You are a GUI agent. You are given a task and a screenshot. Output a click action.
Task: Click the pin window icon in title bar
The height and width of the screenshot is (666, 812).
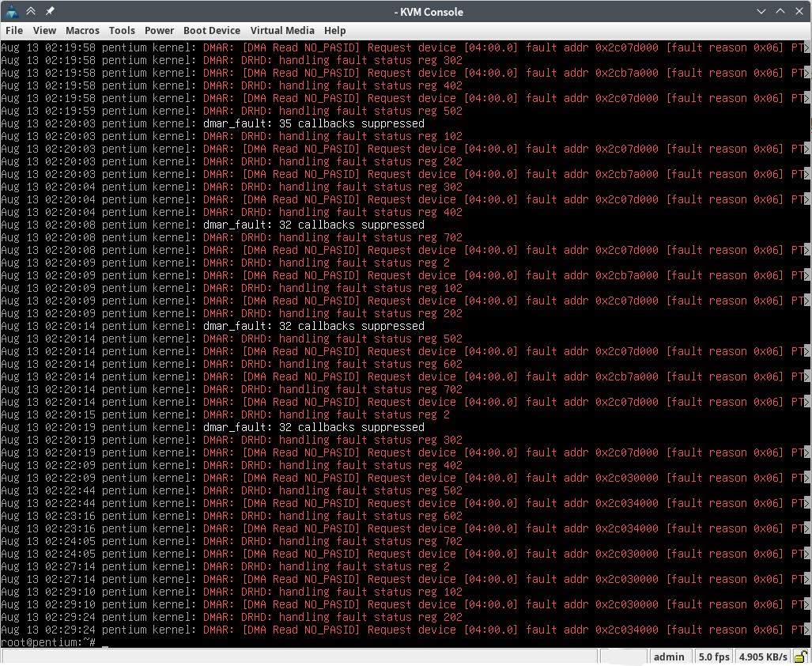(x=50, y=11)
